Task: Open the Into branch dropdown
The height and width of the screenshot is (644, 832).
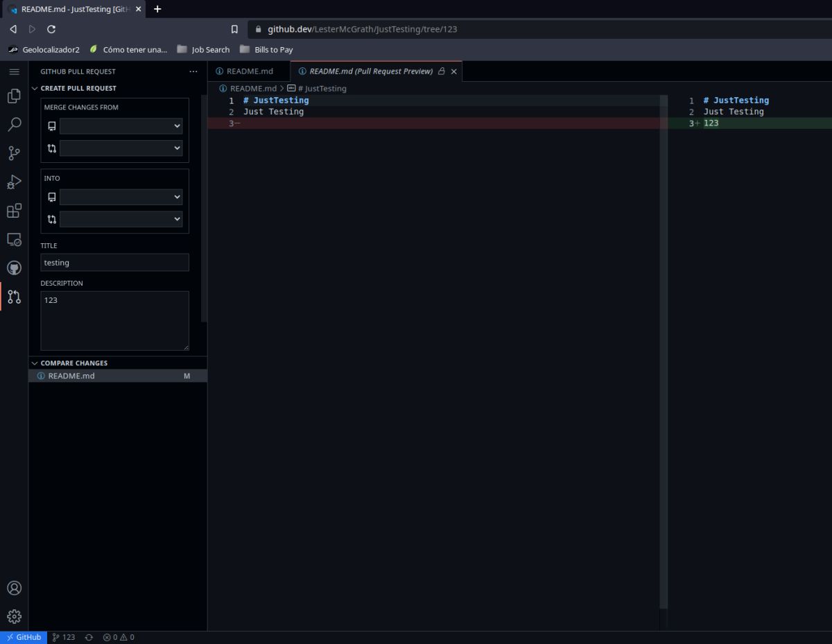Action: coord(121,219)
